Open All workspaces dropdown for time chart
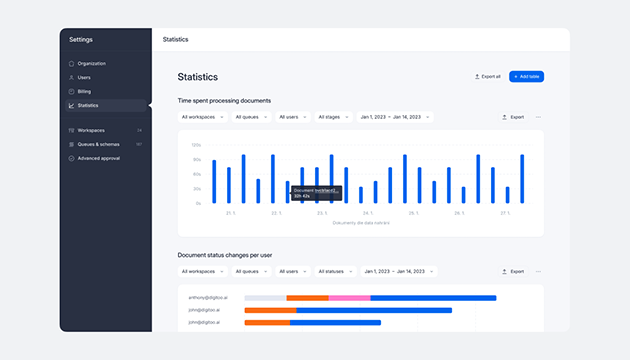The width and height of the screenshot is (630, 360). tap(202, 117)
